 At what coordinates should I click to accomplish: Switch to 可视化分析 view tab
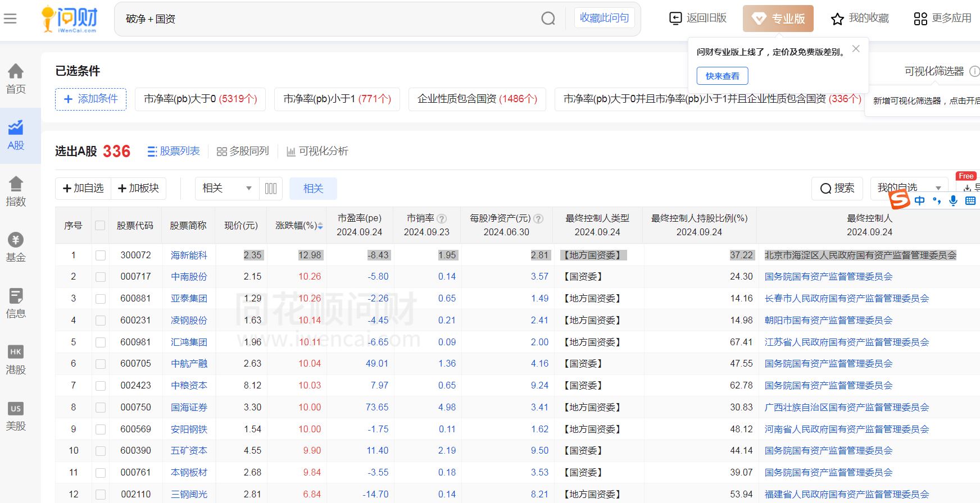pos(317,151)
